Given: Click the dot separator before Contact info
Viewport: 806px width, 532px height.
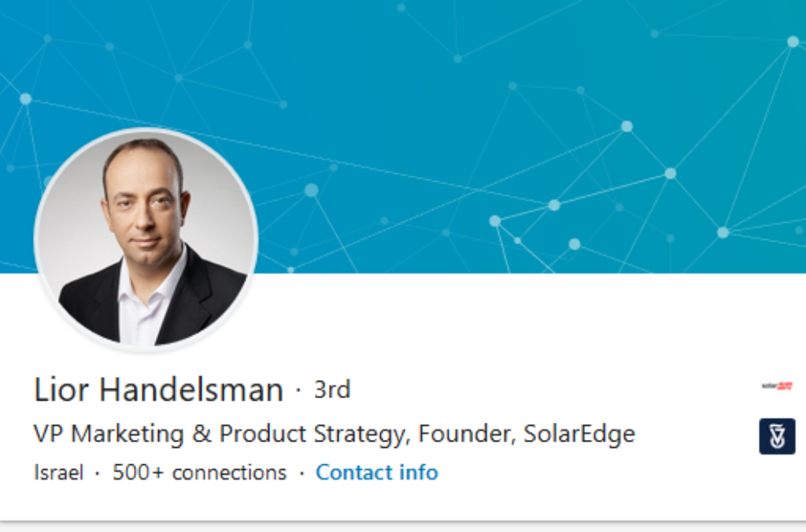Looking at the screenshot, I should [301, 472].
